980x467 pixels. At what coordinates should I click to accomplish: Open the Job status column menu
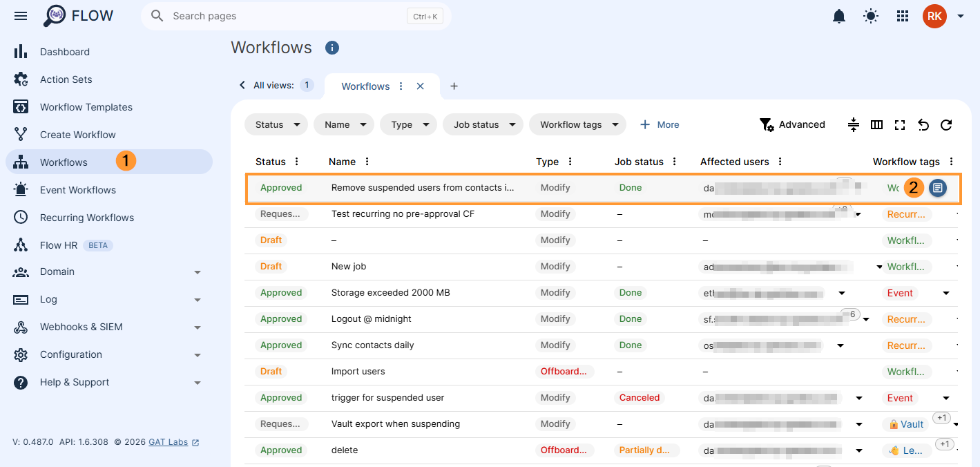coord(675,162)
